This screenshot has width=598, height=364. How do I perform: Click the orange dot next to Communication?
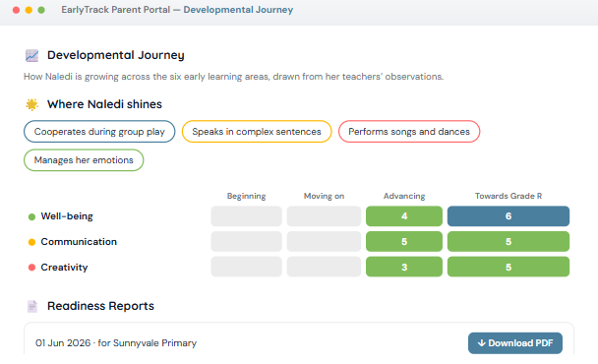click(32, 242)
